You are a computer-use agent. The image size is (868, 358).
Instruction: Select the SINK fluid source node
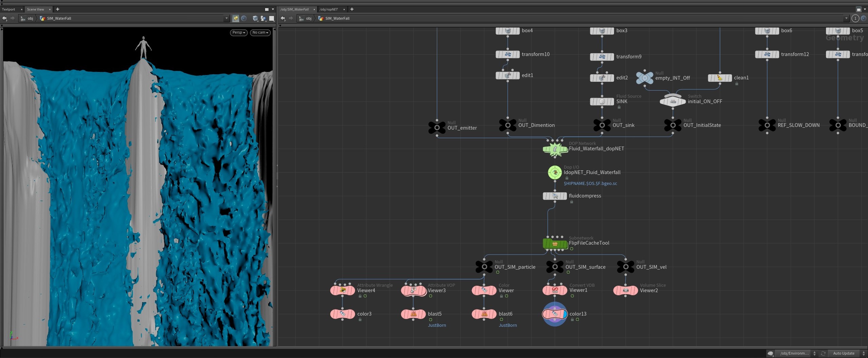click(602, 101)
